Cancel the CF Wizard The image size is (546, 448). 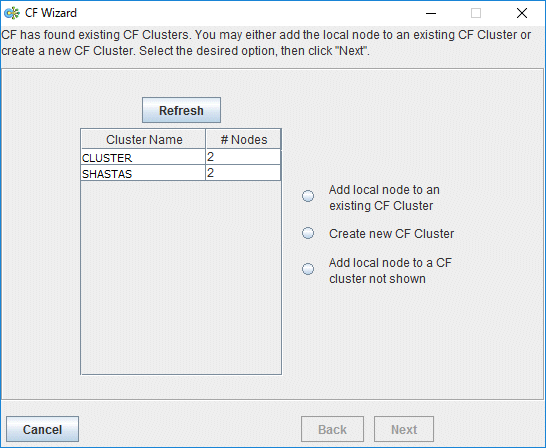coord(42,429)
